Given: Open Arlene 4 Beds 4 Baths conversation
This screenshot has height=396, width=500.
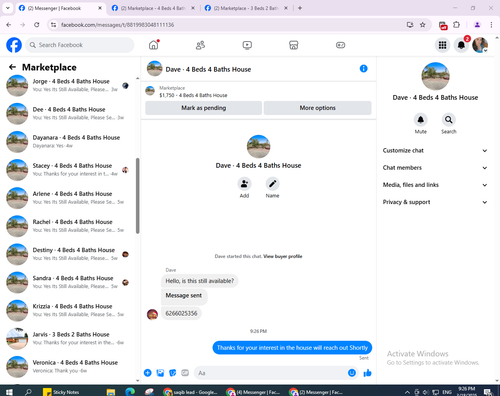Looking at the screenshot, I should [x=68, y=198].
